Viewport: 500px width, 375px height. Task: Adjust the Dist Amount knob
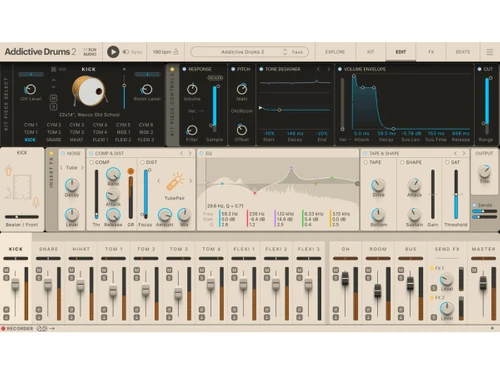tap(165, 215)
